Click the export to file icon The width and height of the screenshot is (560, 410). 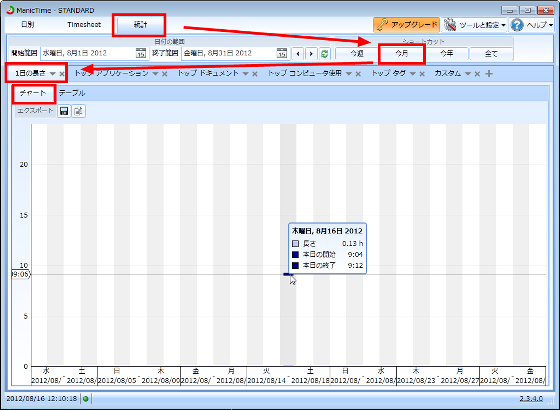pos(78,111)
